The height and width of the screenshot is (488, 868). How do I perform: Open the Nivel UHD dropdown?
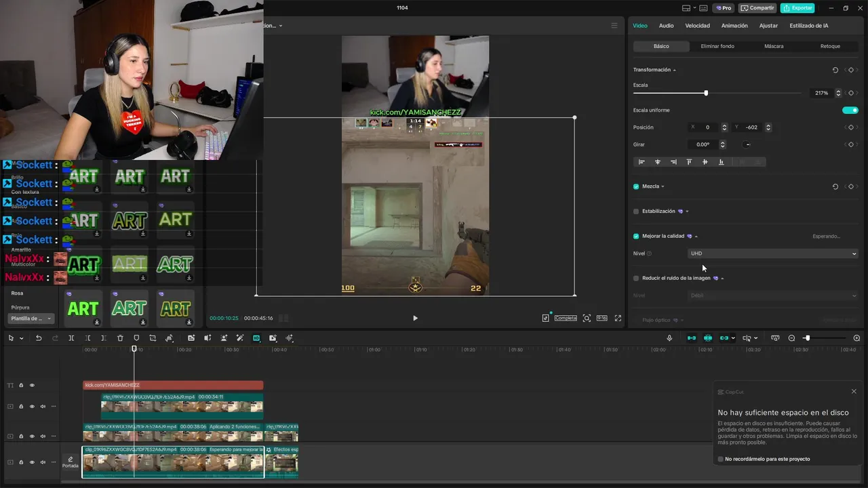point(773,253)
